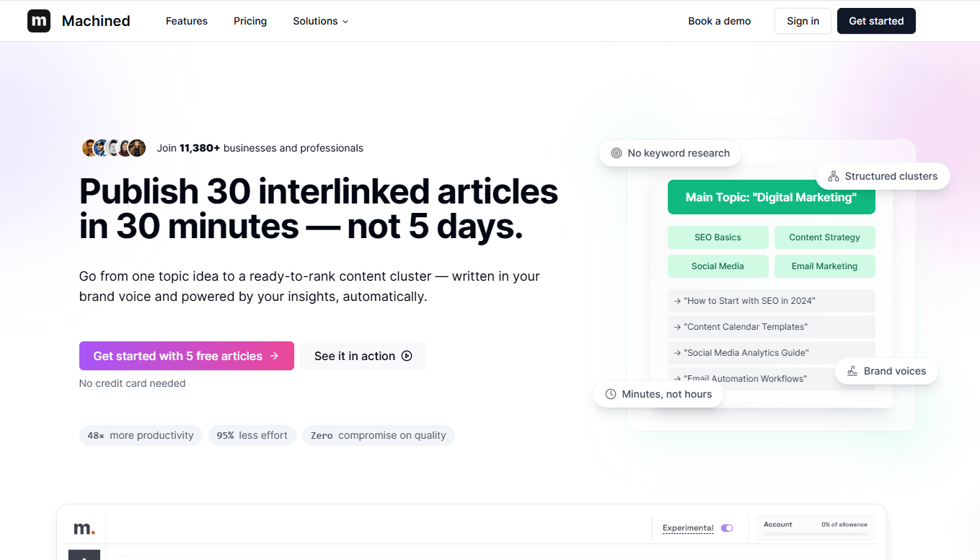This screenshot has height=560, width=980.
Task: Click the user avatars group
Action: point(114,148)
